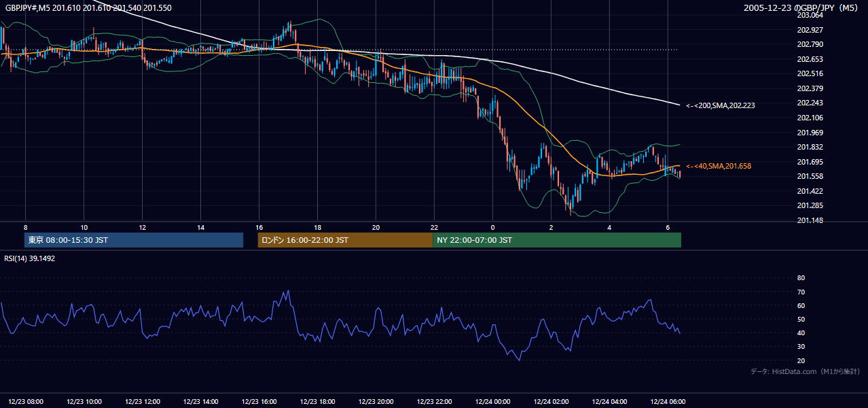The width and height of the screenshot is (868, 408).
Task: Click the 12/24 02:00 date label
Action: pos(551,402)
